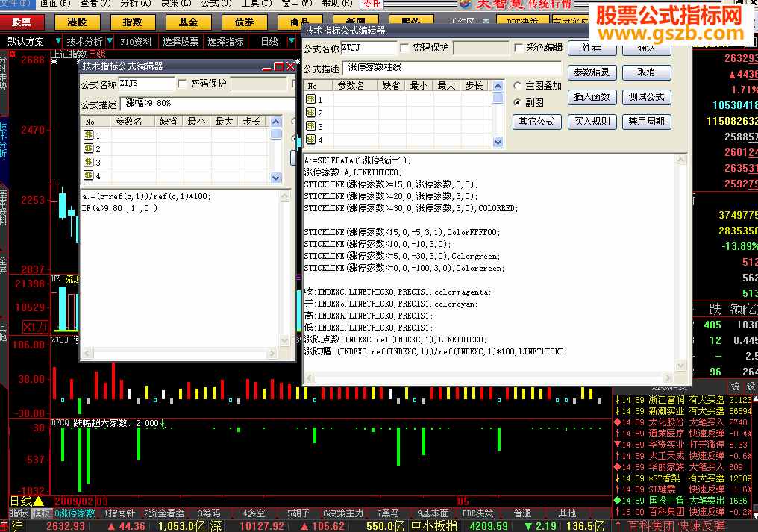Click parameter row 2 icon in ZTJS editor

(88, 148)
